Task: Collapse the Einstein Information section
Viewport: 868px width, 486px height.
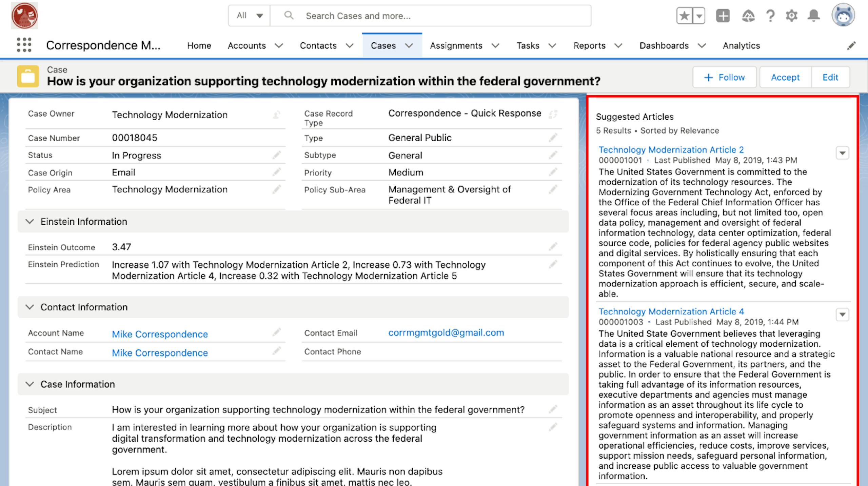Action: click(30, 222)
